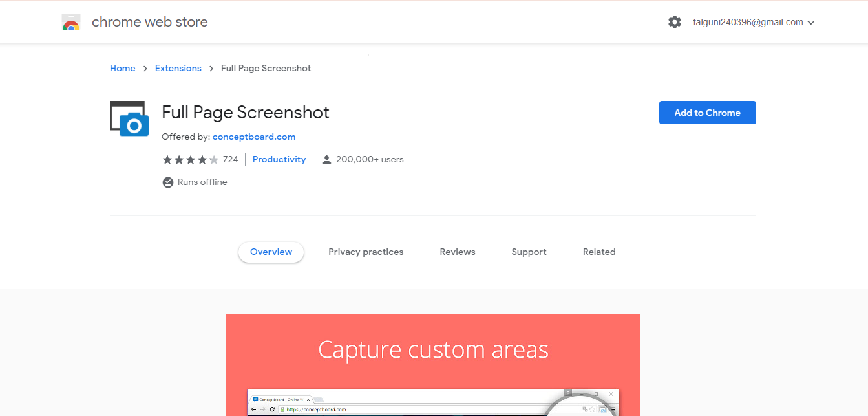Open the Reviews tab
The image size is (868, 416).
(458, 252)
